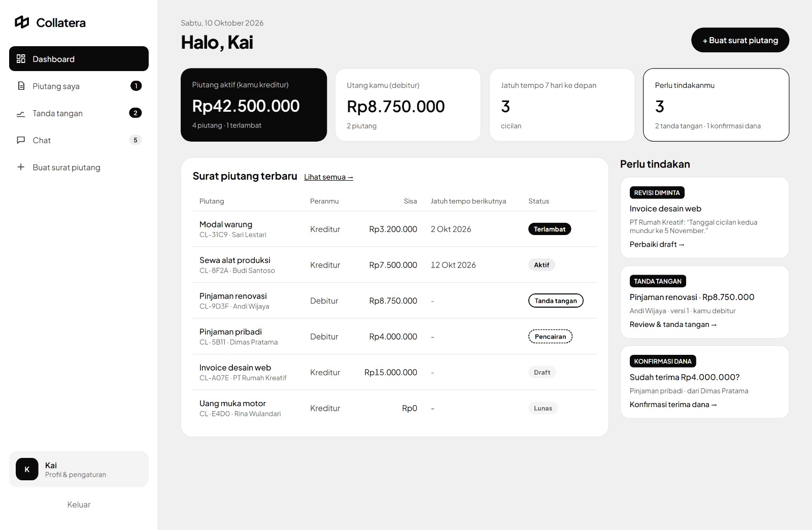Image resolution: width=812 pixels, height=530 pixels.
Task: Open Dashboard via its grid icon
Action: (x=21, y=59)
